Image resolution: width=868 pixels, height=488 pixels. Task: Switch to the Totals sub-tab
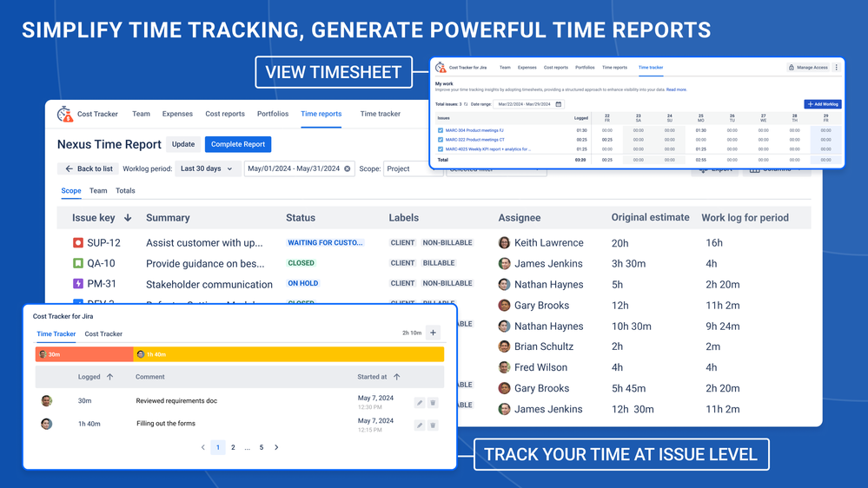coord(125,191)
